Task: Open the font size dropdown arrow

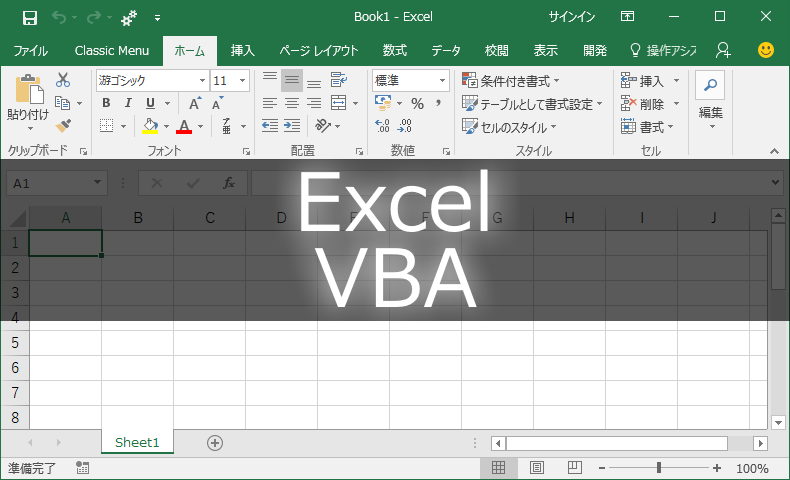Action: click(x=242, y=81)
